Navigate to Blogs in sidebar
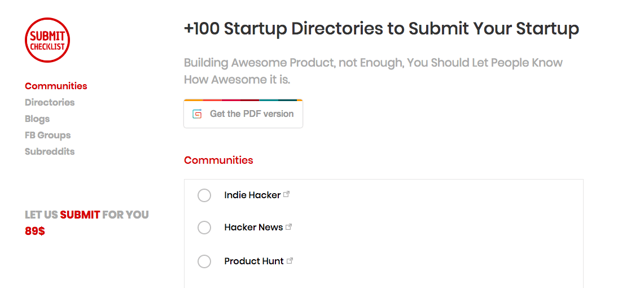 click(37, 119)
